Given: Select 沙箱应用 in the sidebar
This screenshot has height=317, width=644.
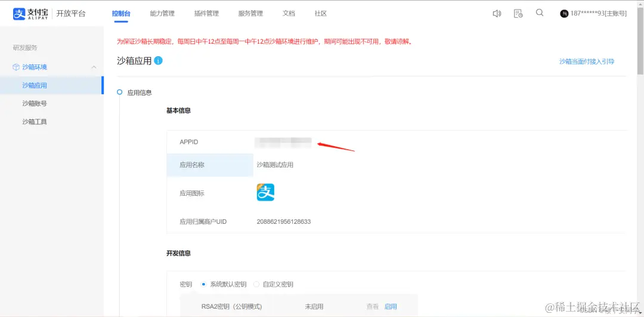Looking at the screenshot, I should pos(51,85).
